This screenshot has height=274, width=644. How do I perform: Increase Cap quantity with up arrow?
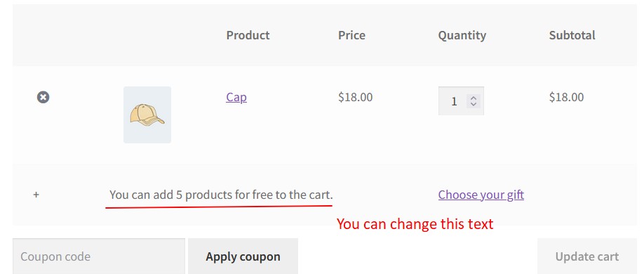click(473, 98)
